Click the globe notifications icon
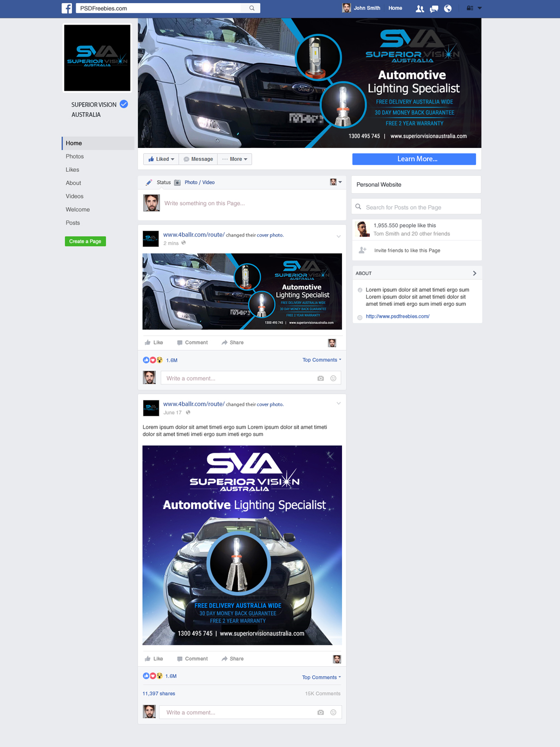This screenshot has height=747, width=560. click(x=448, y=8)
